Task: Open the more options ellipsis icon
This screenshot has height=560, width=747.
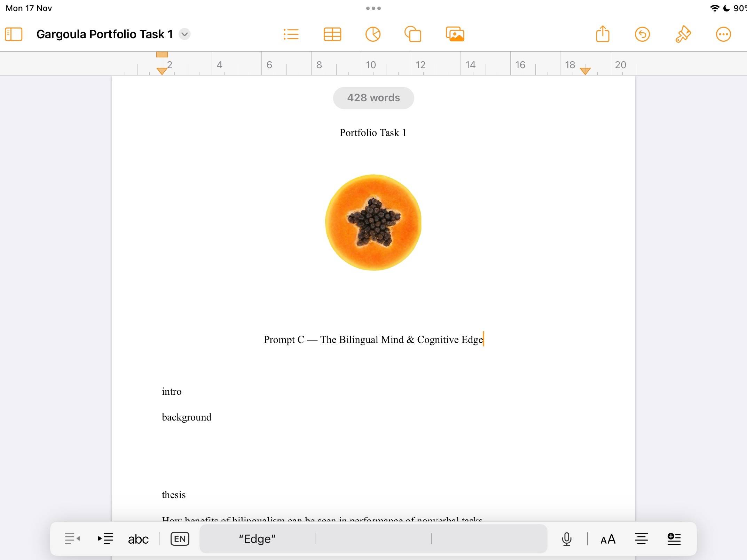Action: click(x=723, y=34)
